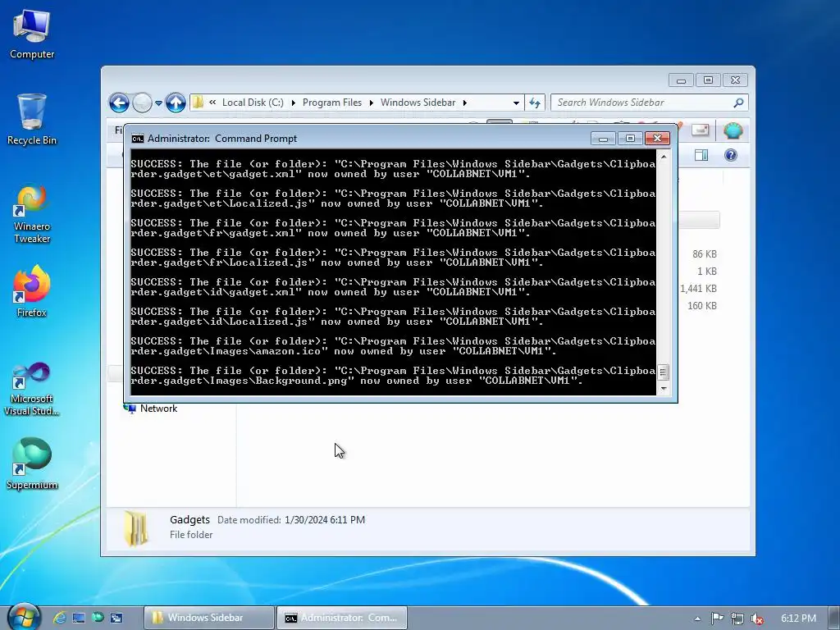
Task: Click the Explorer forward navigation button
Action: point(143,103)
